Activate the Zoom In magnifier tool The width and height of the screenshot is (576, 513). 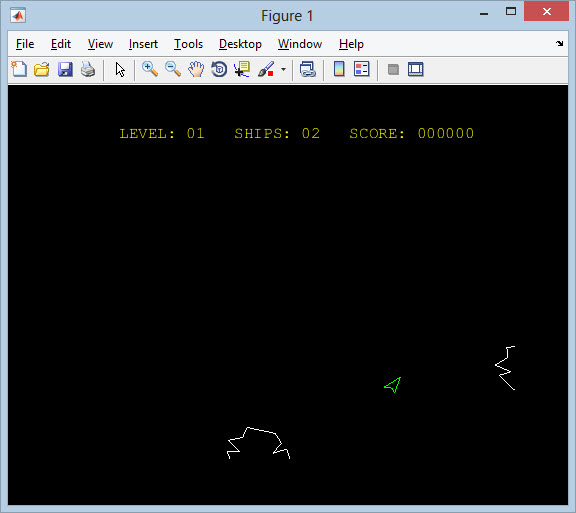[x=150, y=69]
